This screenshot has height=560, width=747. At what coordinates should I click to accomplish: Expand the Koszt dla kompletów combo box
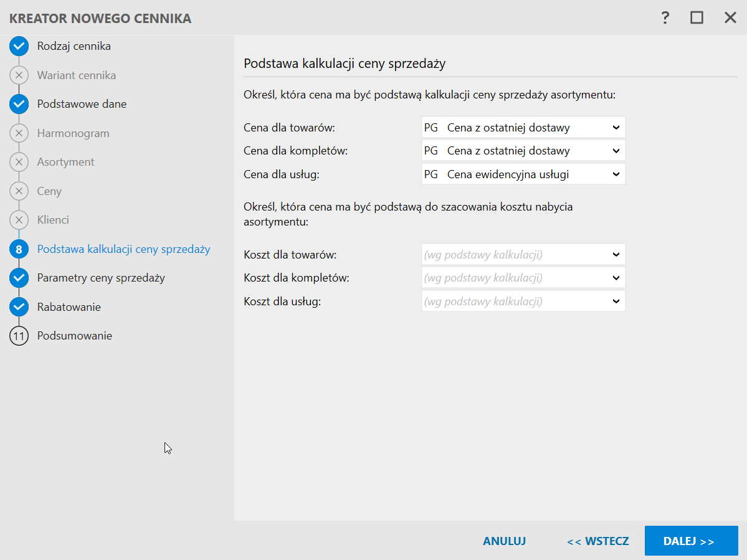coord(523,278)
